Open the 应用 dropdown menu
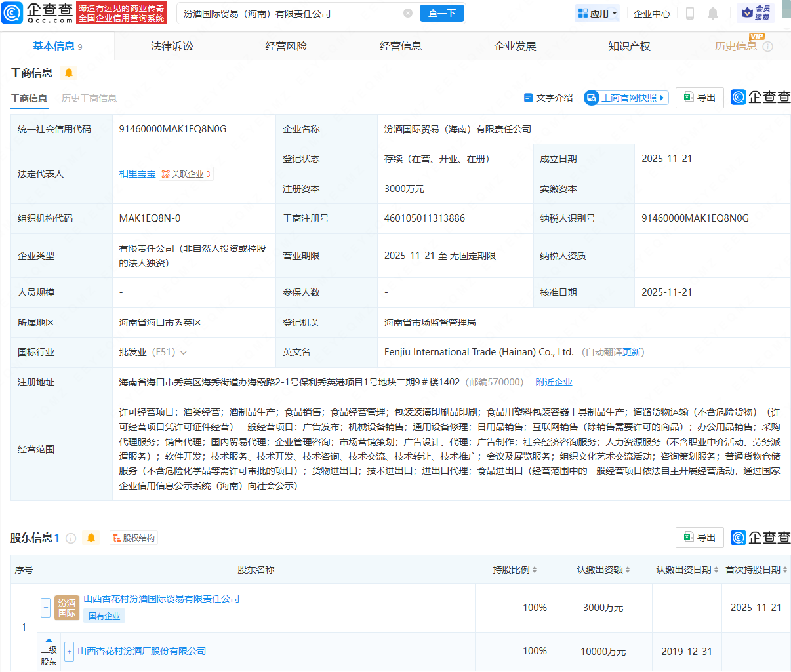This screenshot has height=672, width=791. click(598, 13)
